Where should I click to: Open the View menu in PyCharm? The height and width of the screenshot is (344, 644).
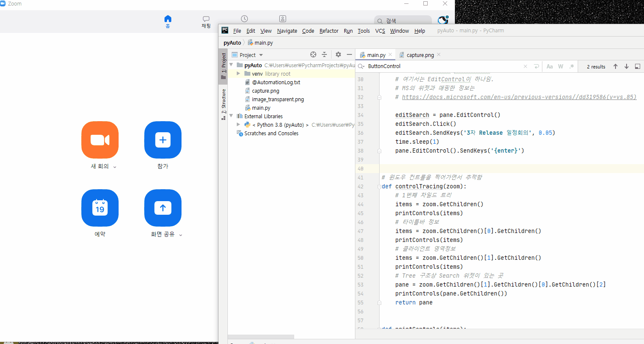(266, 31)
